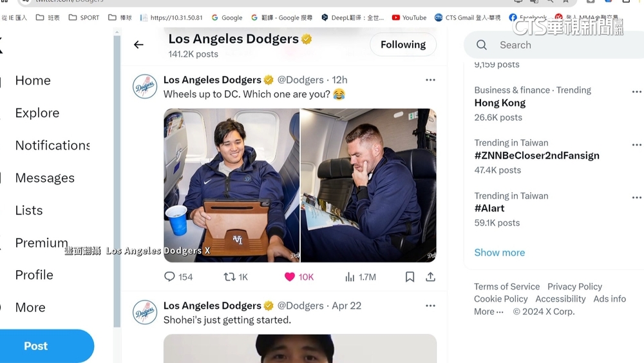
Task: Open the Dodgers profile avatar on first tweet
Action: pyautogui.click(x=145, y=86)
